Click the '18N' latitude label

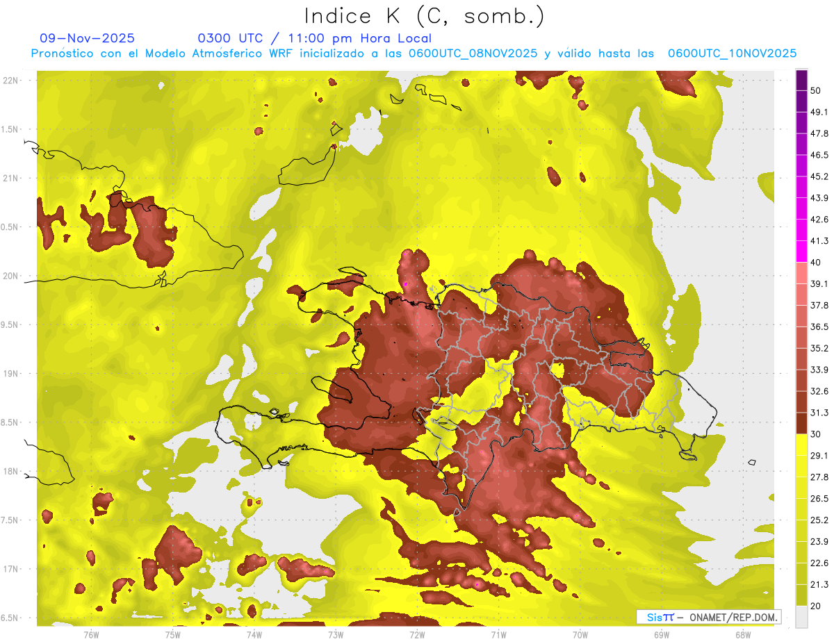pos(10,471)
